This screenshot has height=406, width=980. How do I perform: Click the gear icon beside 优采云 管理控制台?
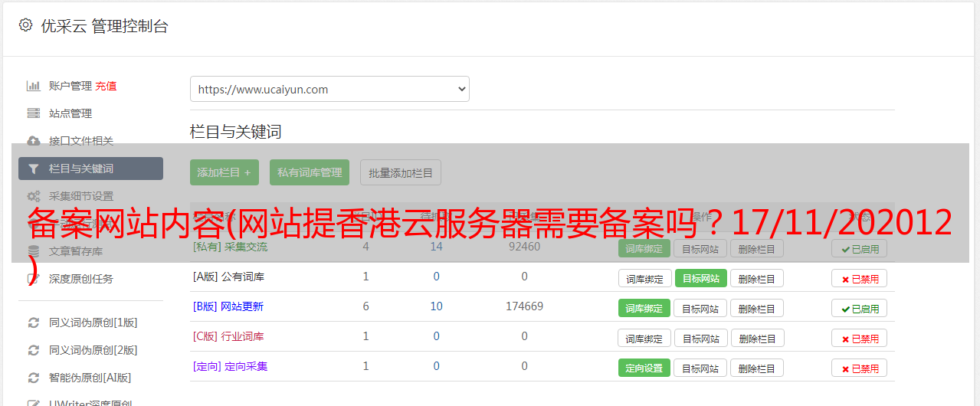[25, 25]
